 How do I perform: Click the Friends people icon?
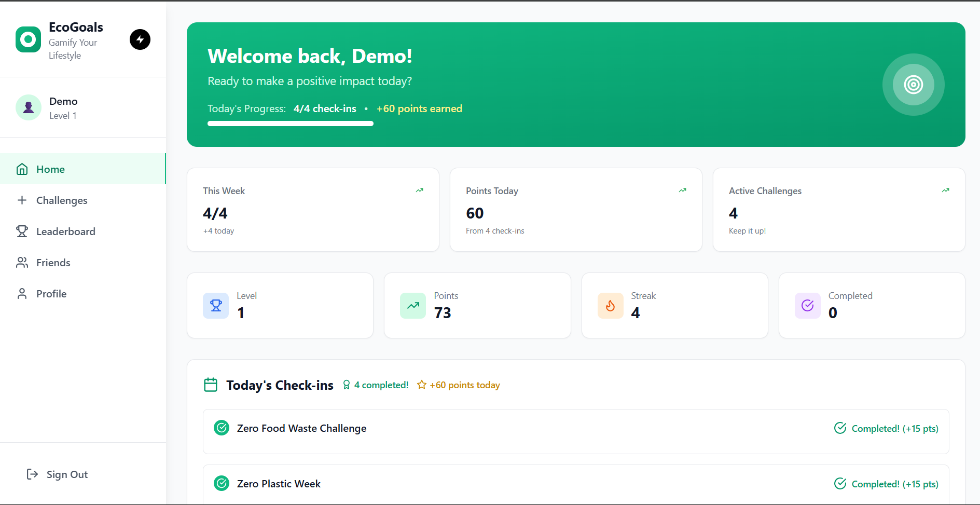coord(22,262)
